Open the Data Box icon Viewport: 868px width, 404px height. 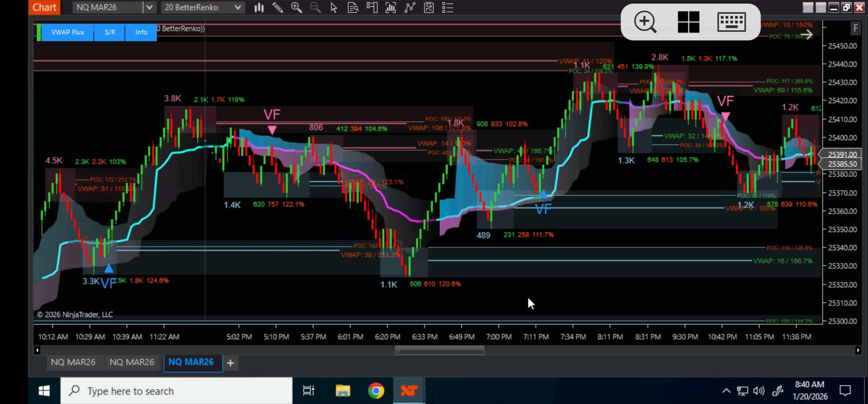tap(353, 7)
